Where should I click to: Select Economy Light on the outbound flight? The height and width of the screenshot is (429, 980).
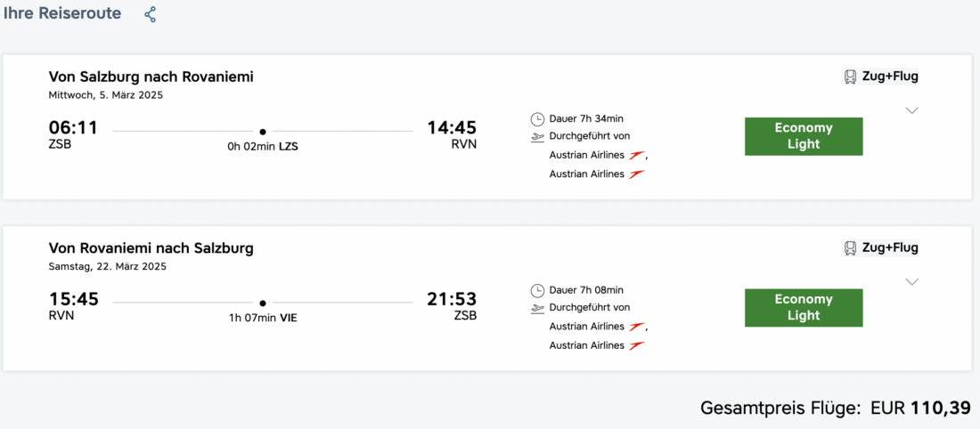coord(804,136)
